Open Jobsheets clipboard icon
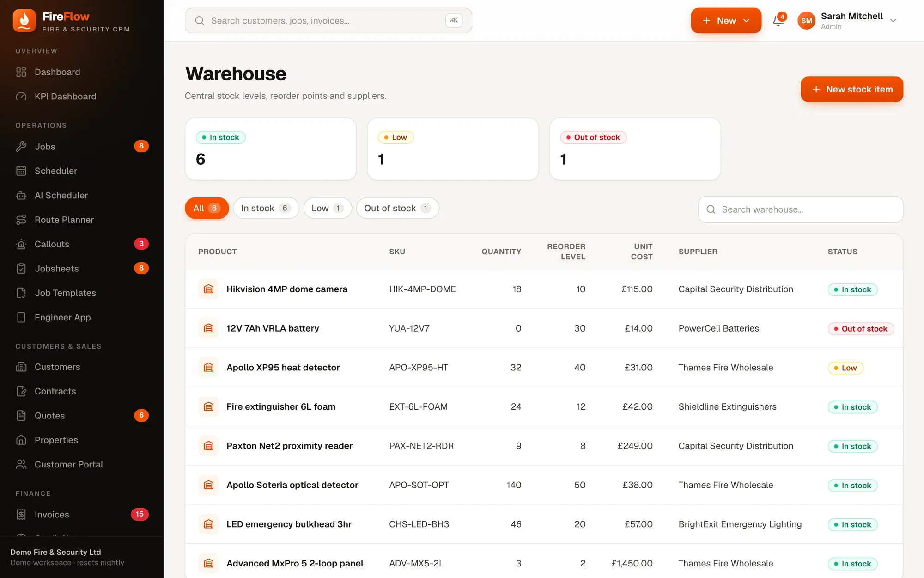The height and width of the screenshot is (578, 924). pos(21,269)
